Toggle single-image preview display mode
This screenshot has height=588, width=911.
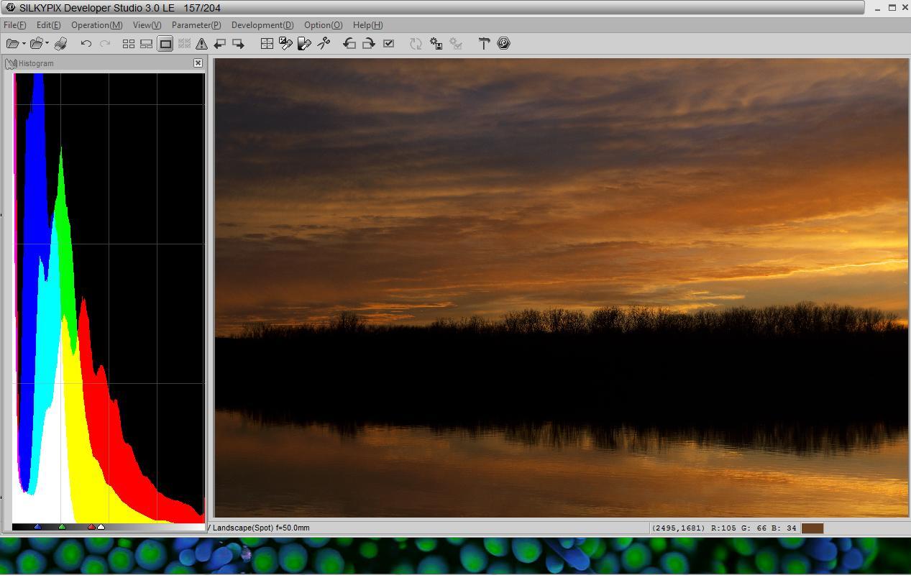pos(165,44)
